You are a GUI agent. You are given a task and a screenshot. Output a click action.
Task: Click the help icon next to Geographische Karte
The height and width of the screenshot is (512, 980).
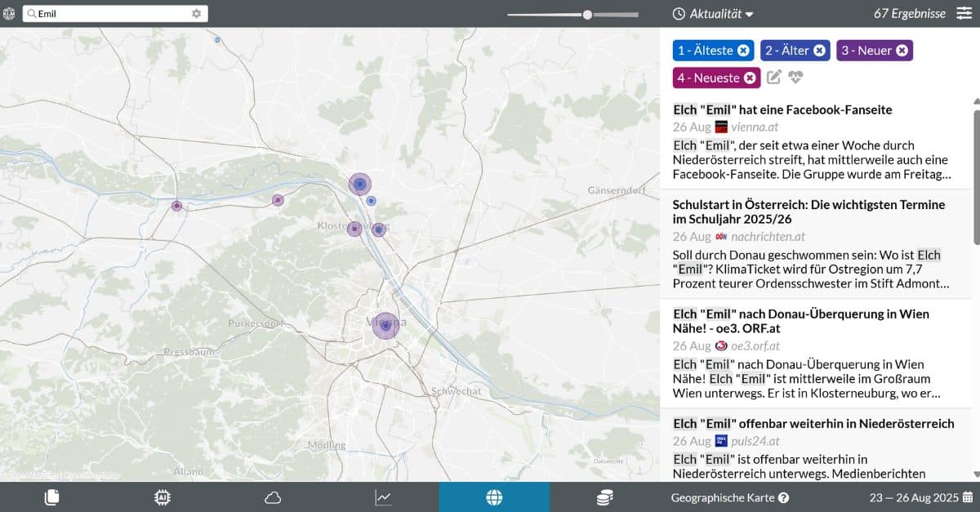(x=783, y=497)
